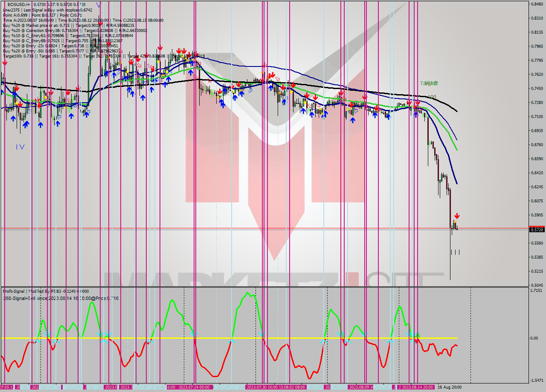The image size is (546, 392).
Task: Click the current price label 0.5720
Action: (x=537, y=230)
